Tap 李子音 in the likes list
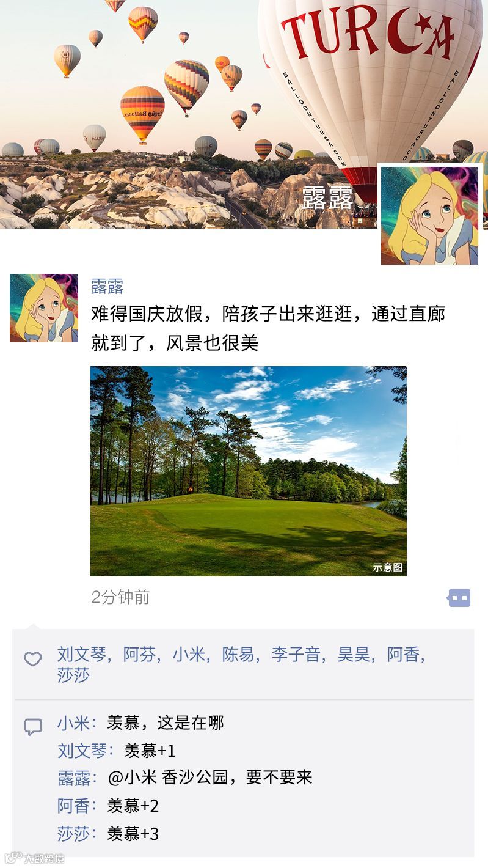488x868 pixels. [x=296, y=655]
